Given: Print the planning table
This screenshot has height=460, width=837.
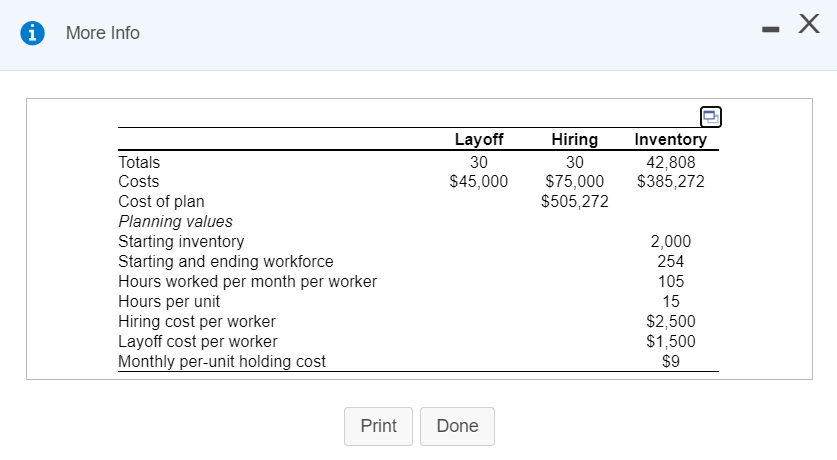Looking at the screenshot, I should pos(378,426).
